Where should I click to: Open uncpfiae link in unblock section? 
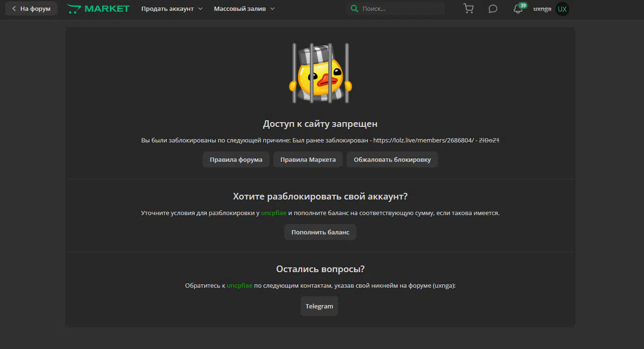274,213
